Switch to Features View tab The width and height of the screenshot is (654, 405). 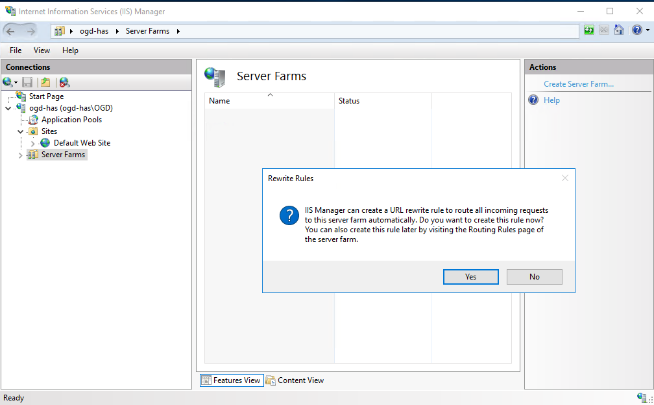(x=231, y=380)
